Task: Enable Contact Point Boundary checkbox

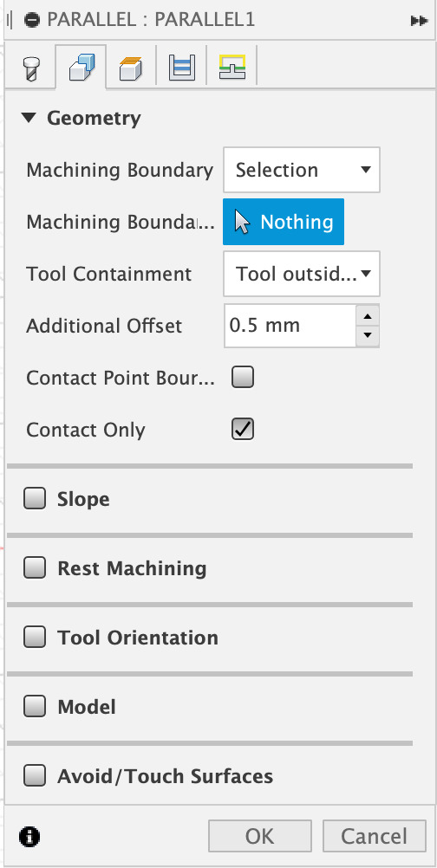Action: [243, 378]
